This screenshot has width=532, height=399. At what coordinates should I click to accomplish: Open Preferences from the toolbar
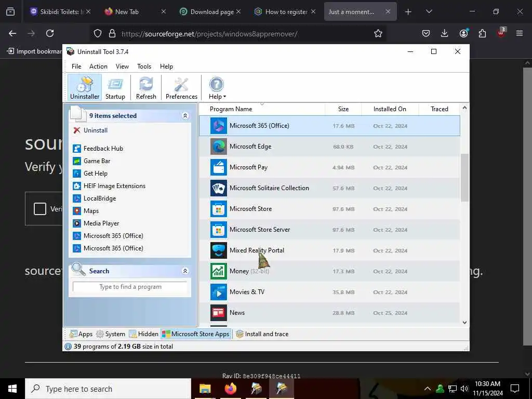point(181,87)
